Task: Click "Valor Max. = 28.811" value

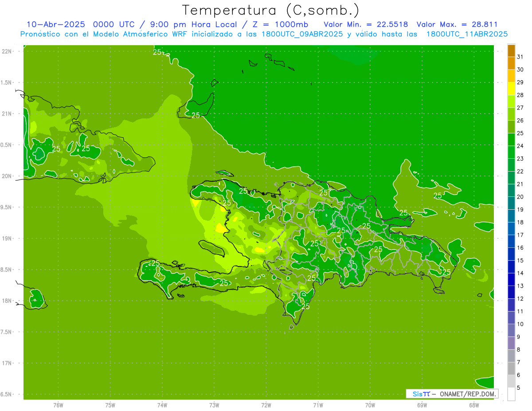Action: coord(457,24)
